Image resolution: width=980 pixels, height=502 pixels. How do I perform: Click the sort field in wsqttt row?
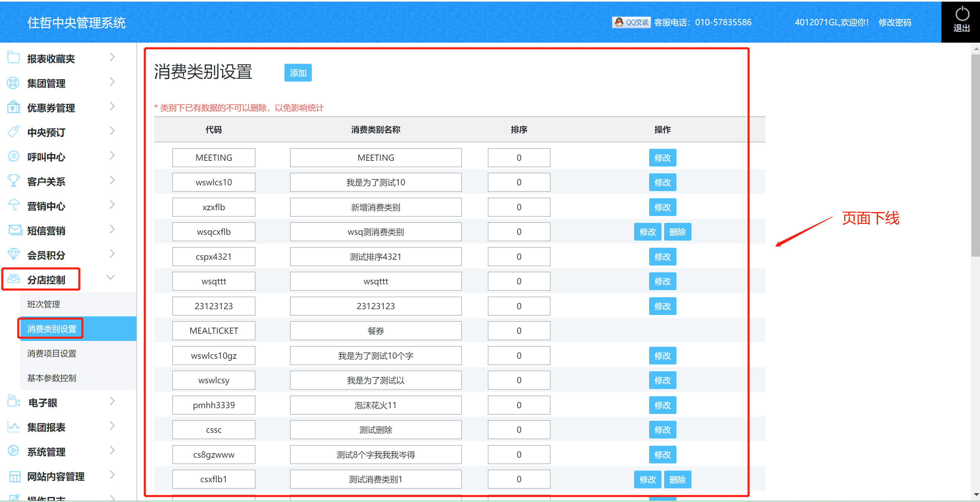point(519,281)
